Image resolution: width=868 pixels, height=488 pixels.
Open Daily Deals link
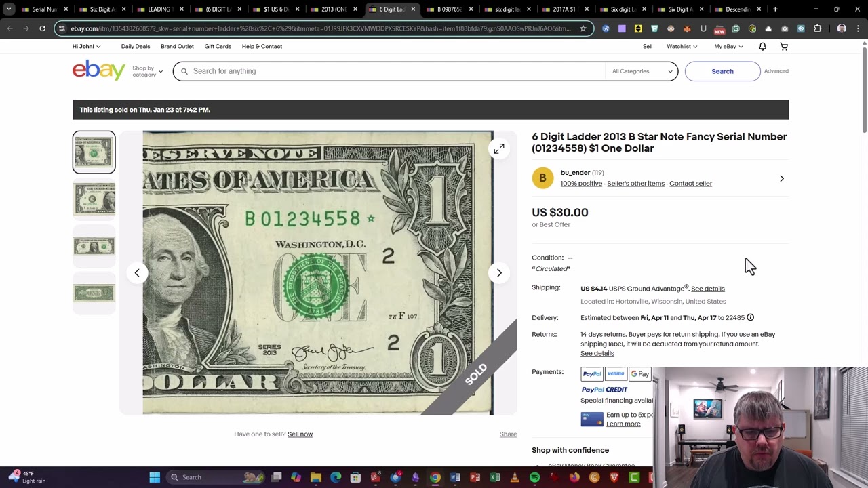coord(136,46)
